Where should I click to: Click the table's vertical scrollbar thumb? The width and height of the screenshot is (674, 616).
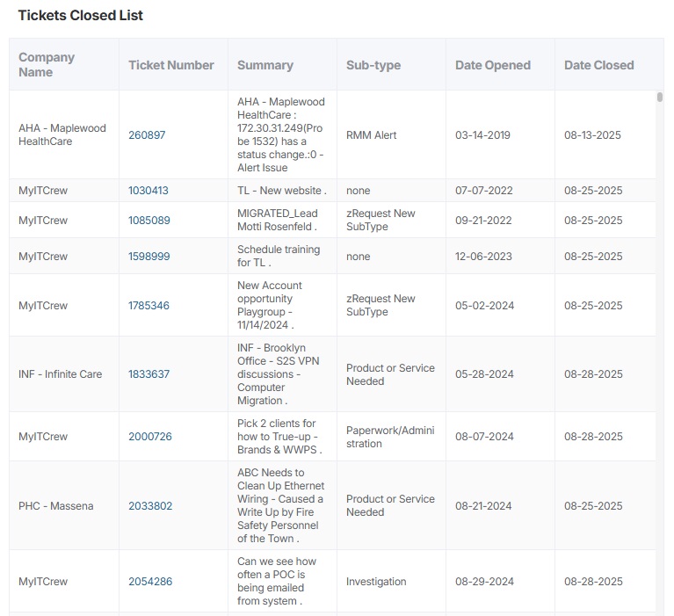pyautogui.click(x=659, y=98)
